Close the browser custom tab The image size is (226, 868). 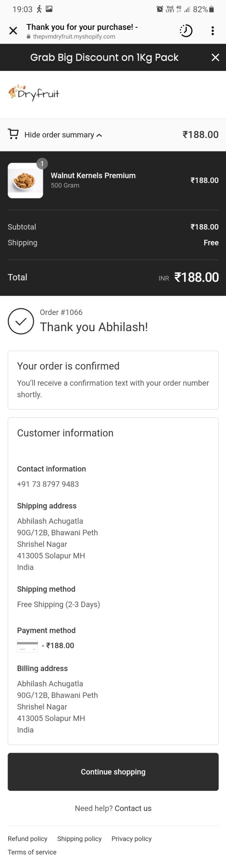[x=13, y=31]
